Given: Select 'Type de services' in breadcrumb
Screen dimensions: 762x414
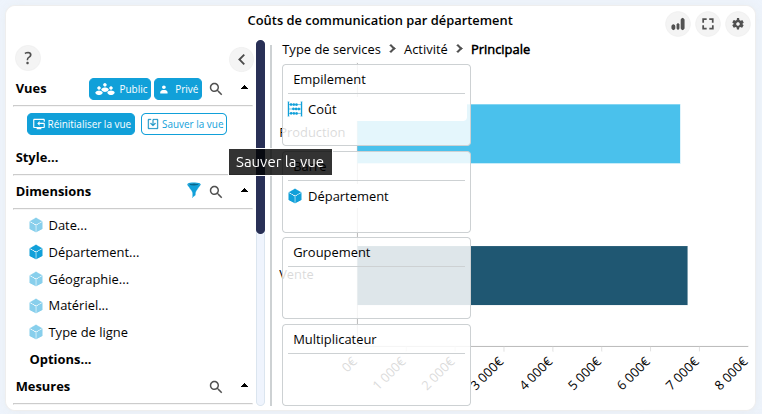Looking at the screenshot, I should pyautogui.click(x=331, y=49).
